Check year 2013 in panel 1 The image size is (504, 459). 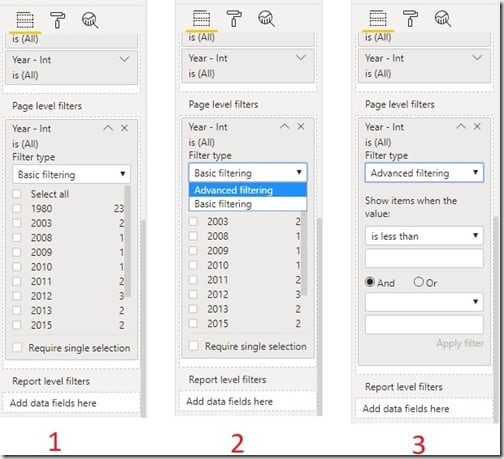click(17, 310)
